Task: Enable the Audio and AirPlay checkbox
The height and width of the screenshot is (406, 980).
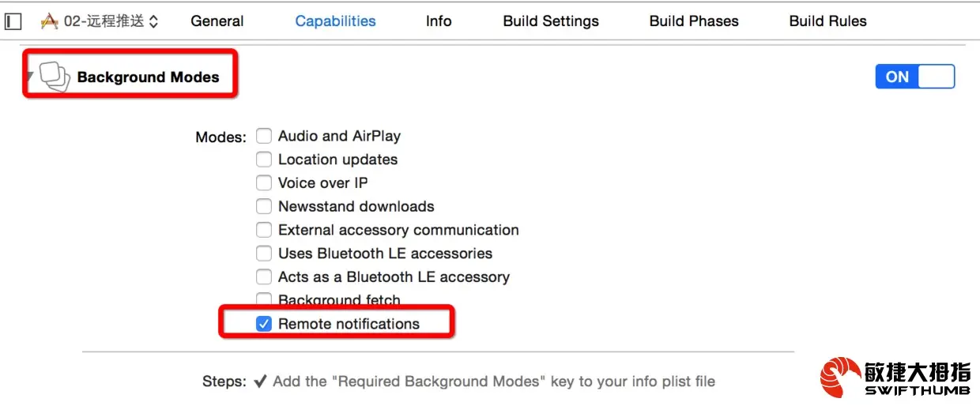Action: pos(264,136)
